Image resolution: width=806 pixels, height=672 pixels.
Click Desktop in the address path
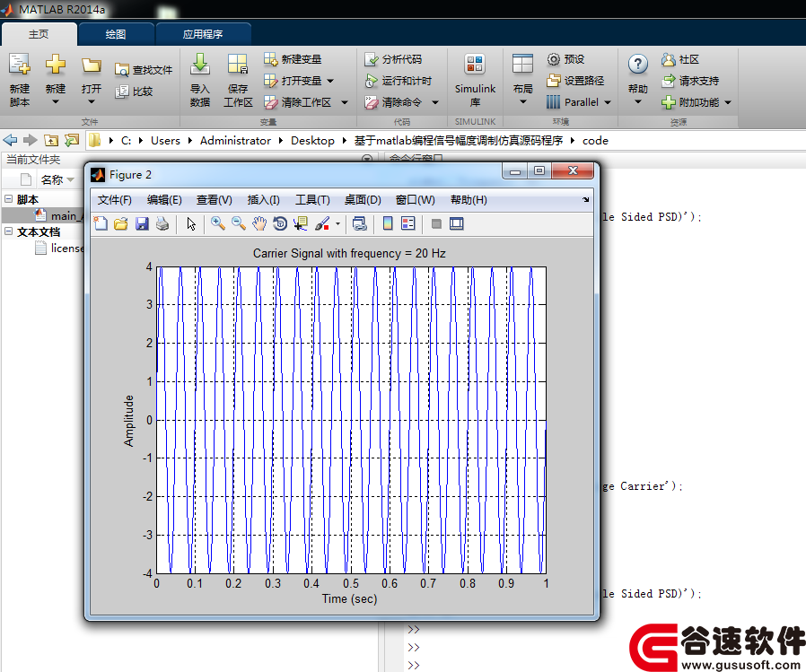pyautogui.click(x=312, y=140)
